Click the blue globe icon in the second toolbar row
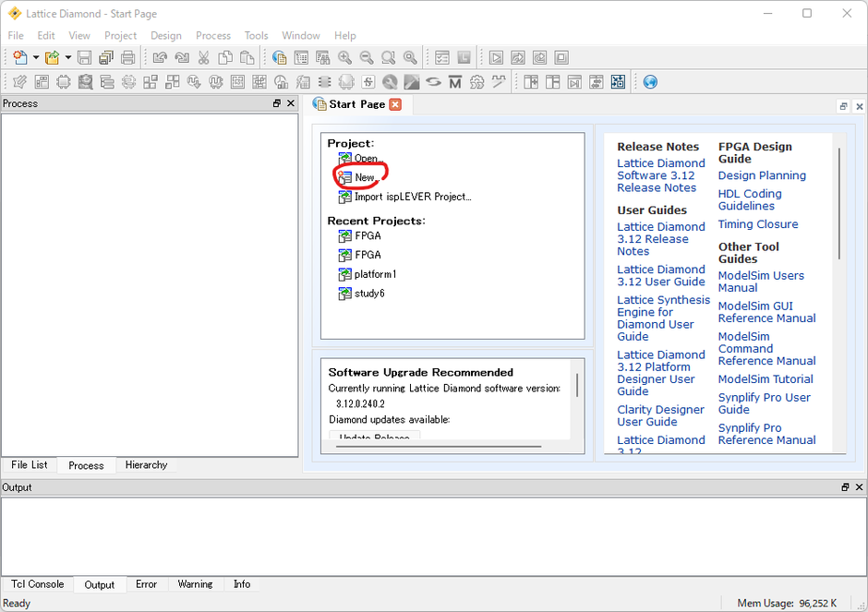868x612 pixels. (x=650, y=82)
